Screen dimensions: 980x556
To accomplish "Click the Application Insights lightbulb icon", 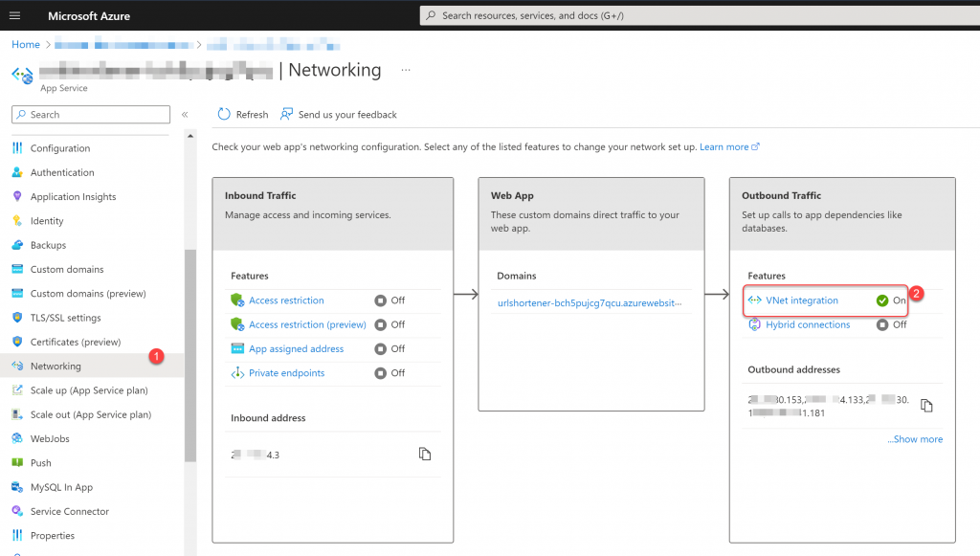I will [x=17, y=196].
